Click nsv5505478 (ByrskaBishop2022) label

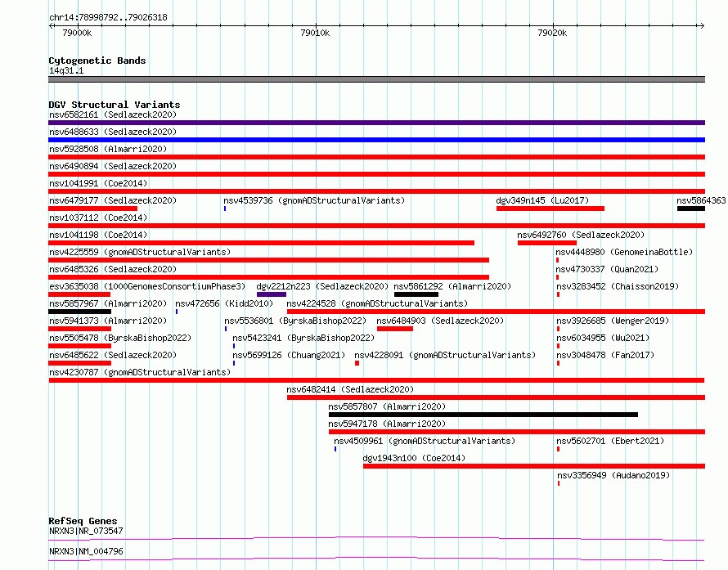point(120,338)
